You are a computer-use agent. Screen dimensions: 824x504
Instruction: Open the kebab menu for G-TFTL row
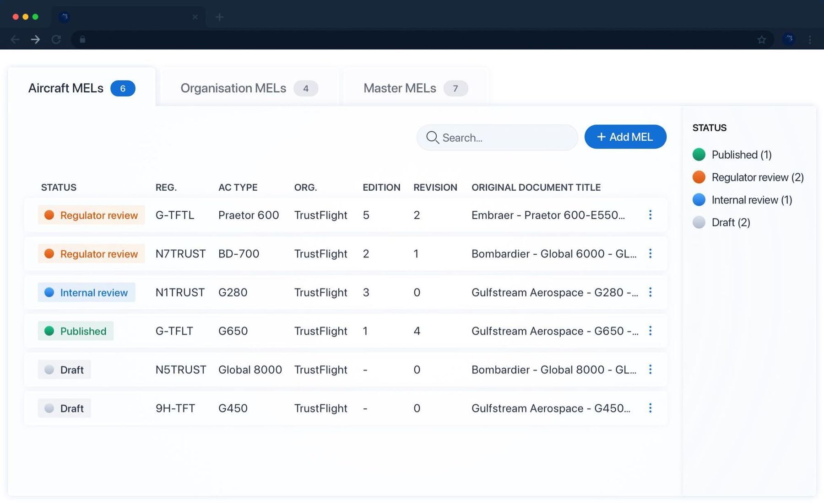(x=650, y=215)
